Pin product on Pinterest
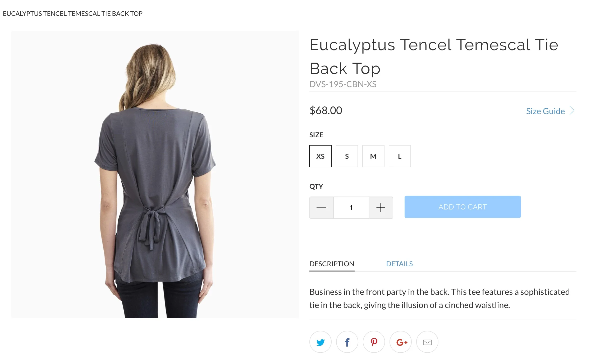600x364 pixels. pyautogui.click(x=374, y=342)
